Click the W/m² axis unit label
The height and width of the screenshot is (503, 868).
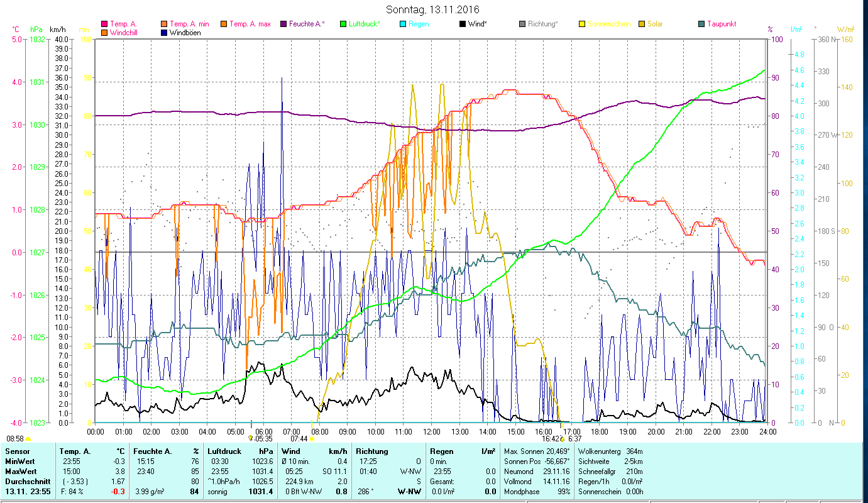click(x=845, y=30)
